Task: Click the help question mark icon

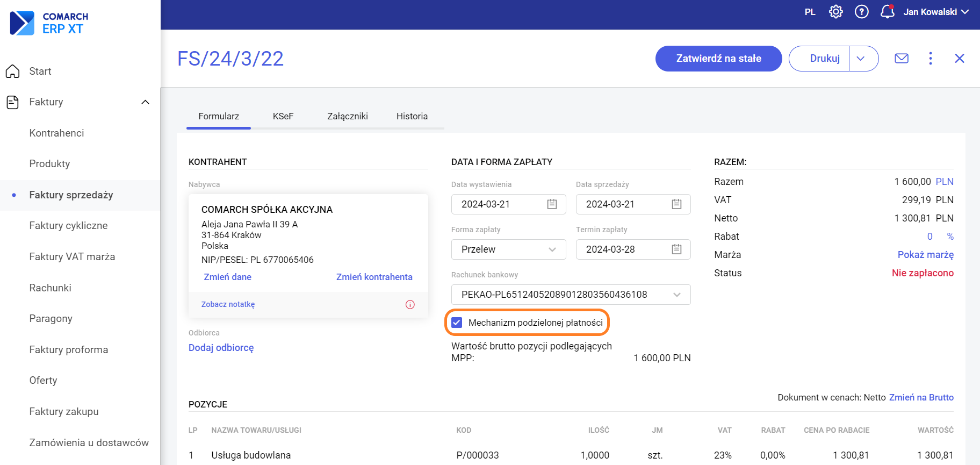Action: (x=861, y=12)
